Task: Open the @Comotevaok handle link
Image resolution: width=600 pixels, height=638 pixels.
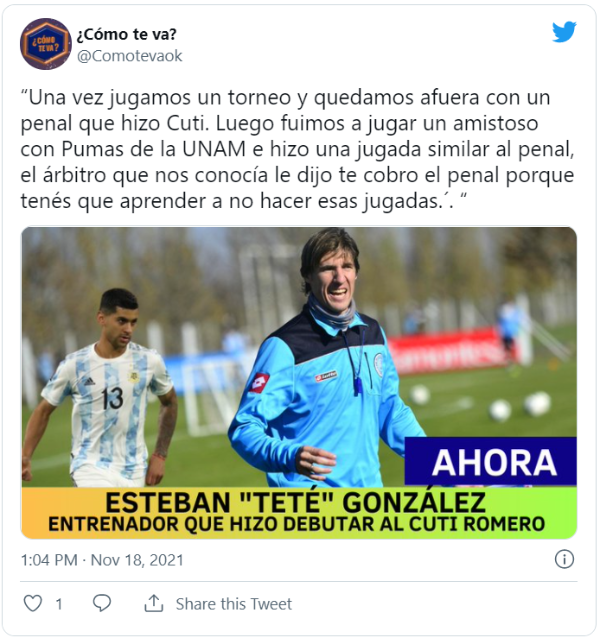Action: [130, 56]
